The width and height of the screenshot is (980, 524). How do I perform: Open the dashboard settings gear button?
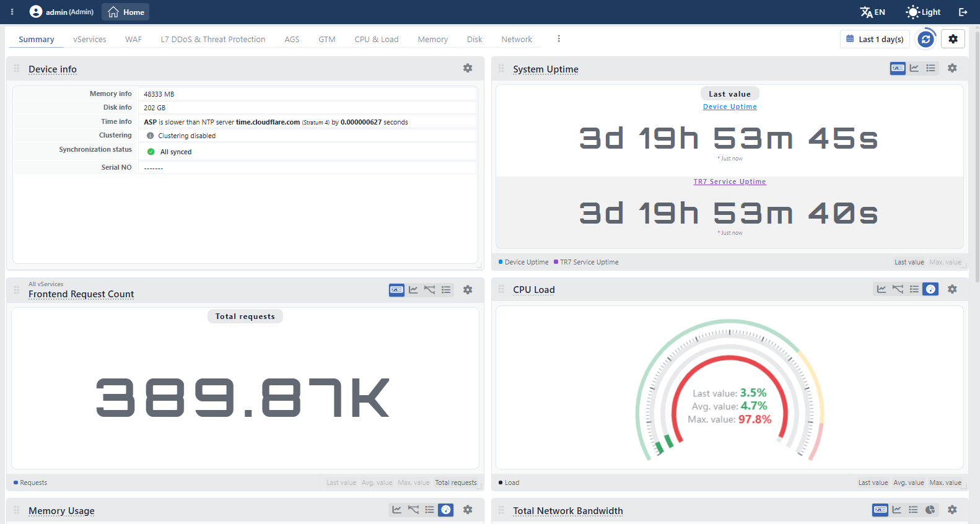click(x=953, y=39)
